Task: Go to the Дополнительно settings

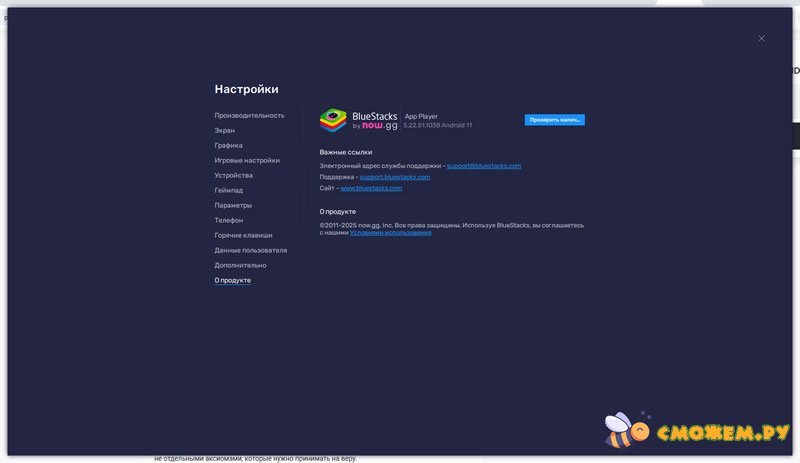Action: 240,265
